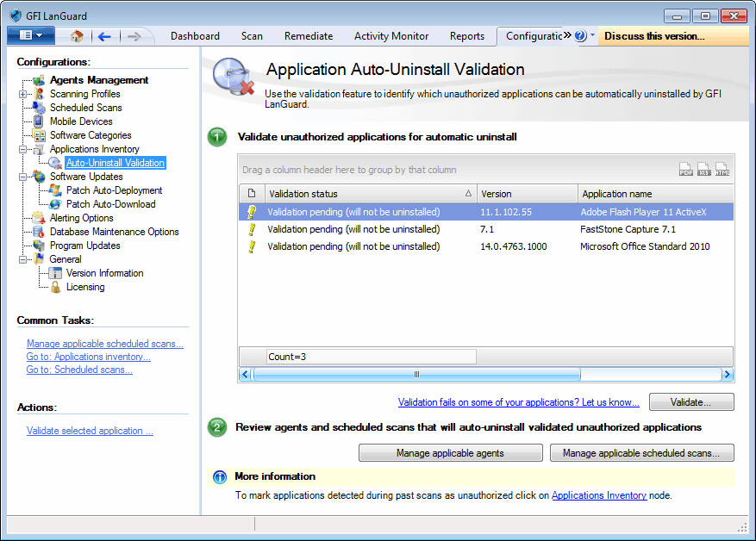Click the Licensing padlock icon
The height and width of the screenshot is (541, 756).
tap(55, 287)
